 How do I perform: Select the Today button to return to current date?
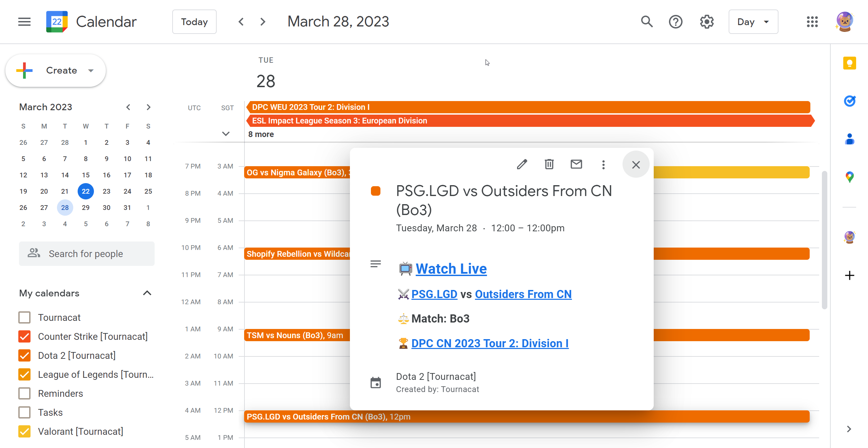click(195, 22)
